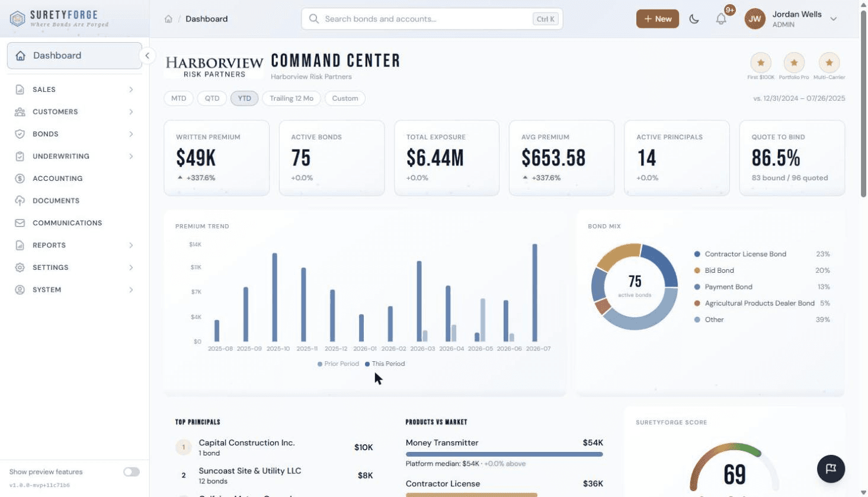Click the Avg Premium $653.58 card

coord(562,158)
